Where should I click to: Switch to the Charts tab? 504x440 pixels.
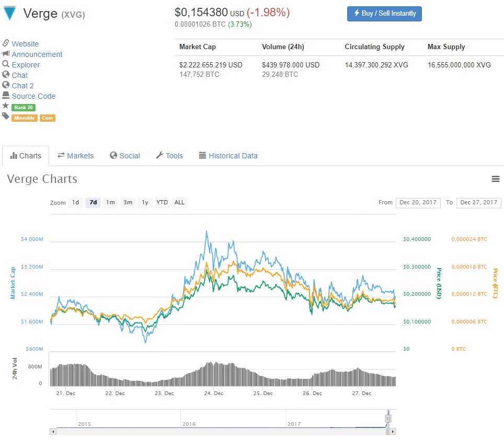(x=26, y=156)
